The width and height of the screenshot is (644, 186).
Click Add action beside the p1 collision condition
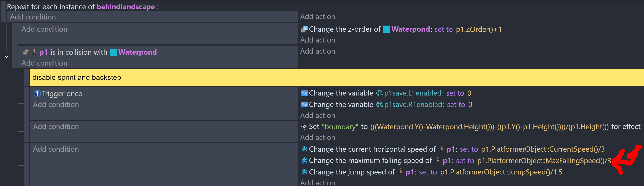317,51
